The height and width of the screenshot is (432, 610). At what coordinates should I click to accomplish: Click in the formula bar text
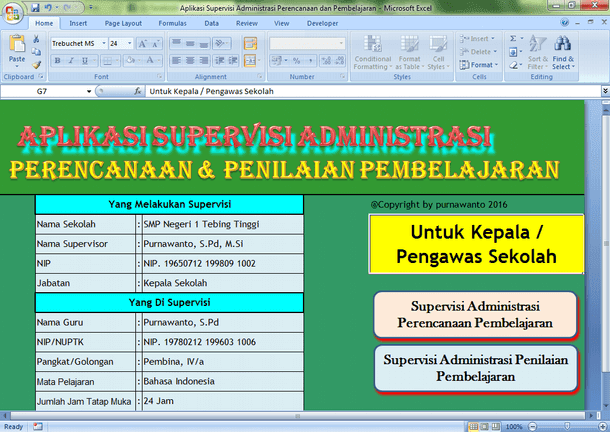tap(211, 91)
